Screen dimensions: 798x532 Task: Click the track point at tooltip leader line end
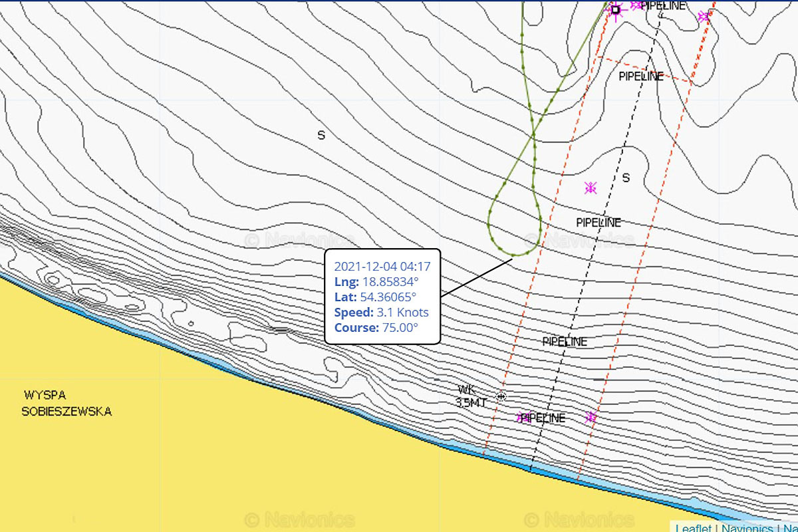pos(512,257)
